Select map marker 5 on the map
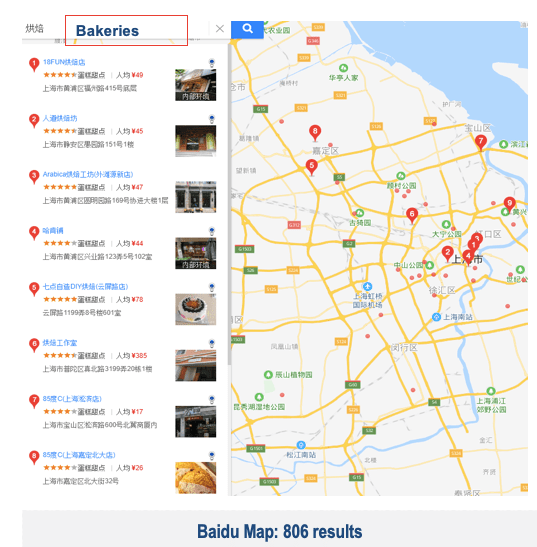537x547 pixels. tap(312, 167)
